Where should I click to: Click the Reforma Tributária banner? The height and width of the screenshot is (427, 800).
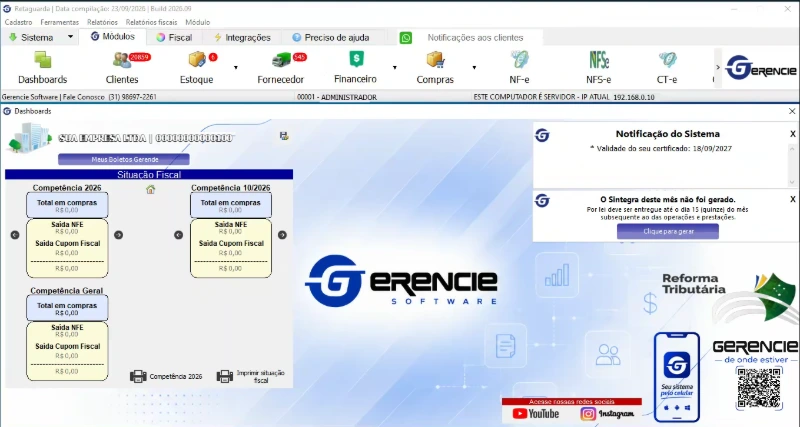730,298
